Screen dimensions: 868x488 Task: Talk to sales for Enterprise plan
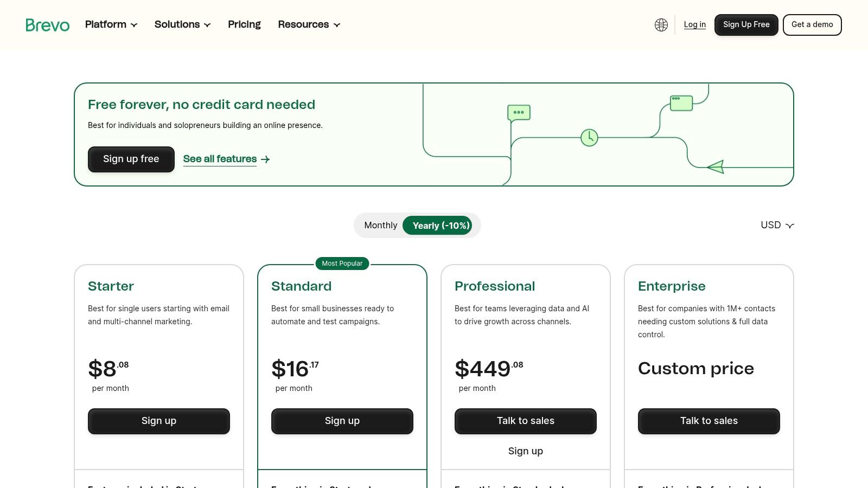click(x=709, y=421)
